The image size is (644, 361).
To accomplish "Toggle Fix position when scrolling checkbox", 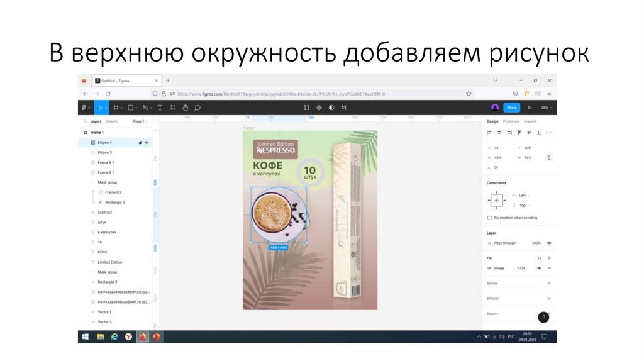I will [x=489, y=218].
